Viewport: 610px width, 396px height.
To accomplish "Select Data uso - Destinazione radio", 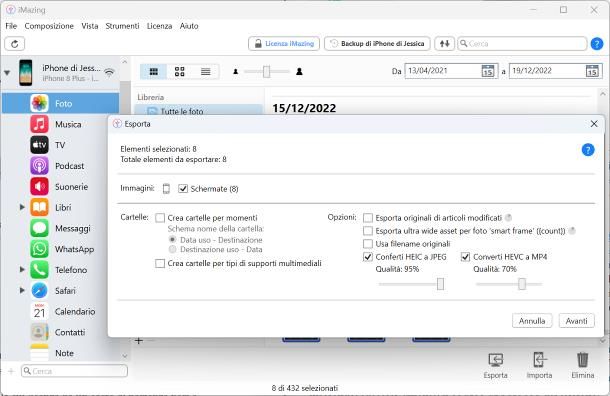I will point(172,239).
